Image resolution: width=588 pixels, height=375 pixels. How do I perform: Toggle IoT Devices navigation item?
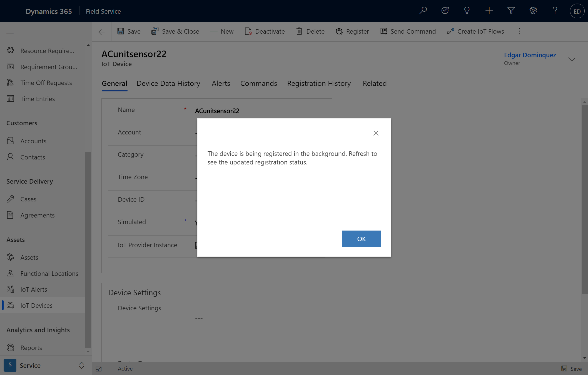[36, 305]
